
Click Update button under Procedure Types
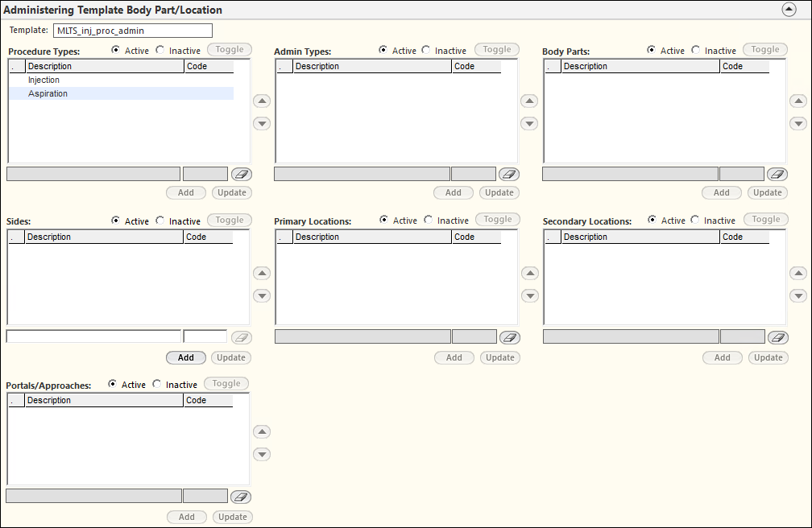tap(232, 192)
